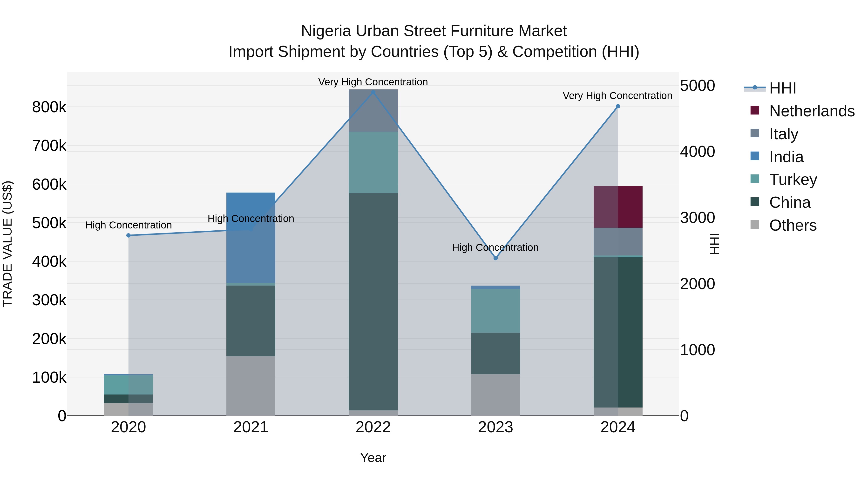868x488 pixels.
Task: Select the 2023 Others bar segment
Action: [x=495, y=395]
